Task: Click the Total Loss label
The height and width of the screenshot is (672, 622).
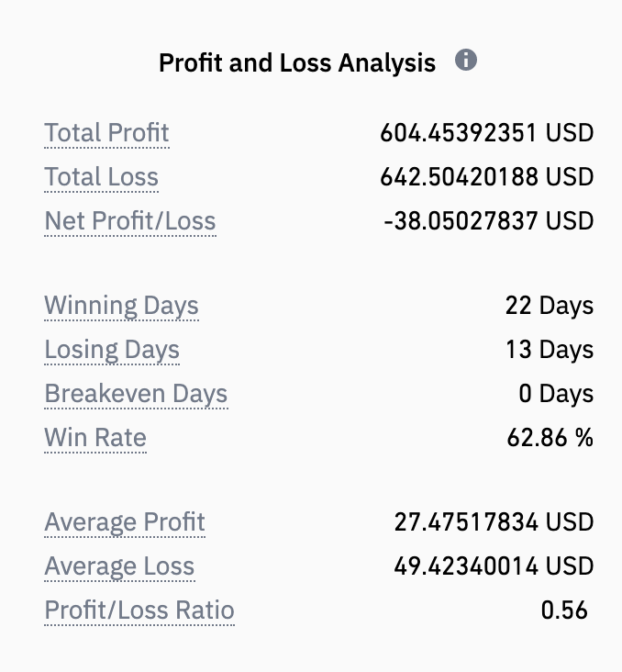Action: pyautogui.click(x=102, y=176)
